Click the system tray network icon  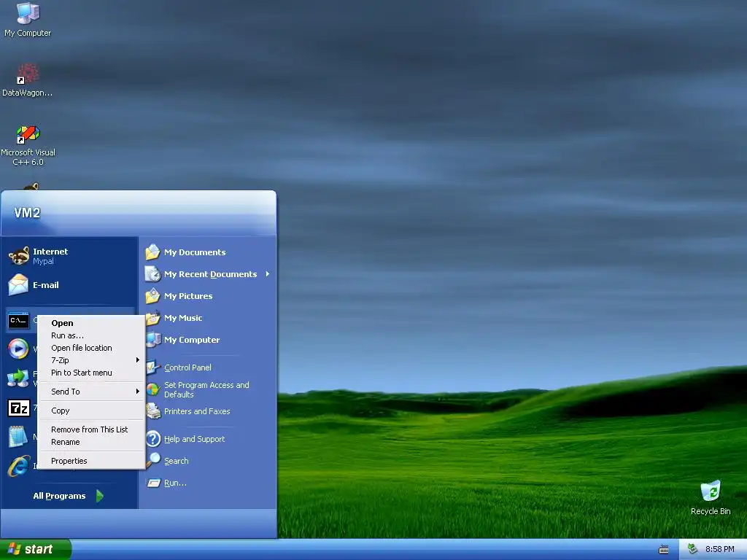pyautogui.click(x=692, y=549)
